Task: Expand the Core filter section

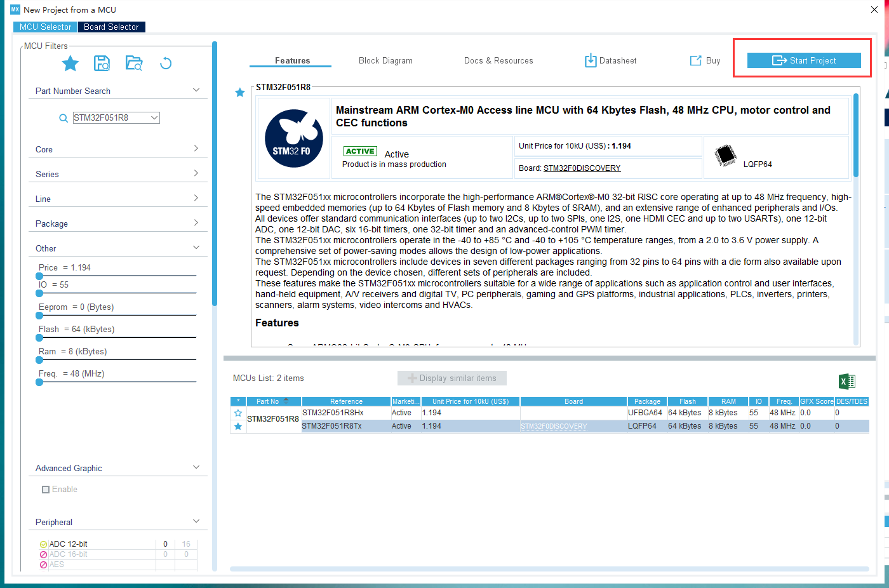Action: tap(196, 149)
